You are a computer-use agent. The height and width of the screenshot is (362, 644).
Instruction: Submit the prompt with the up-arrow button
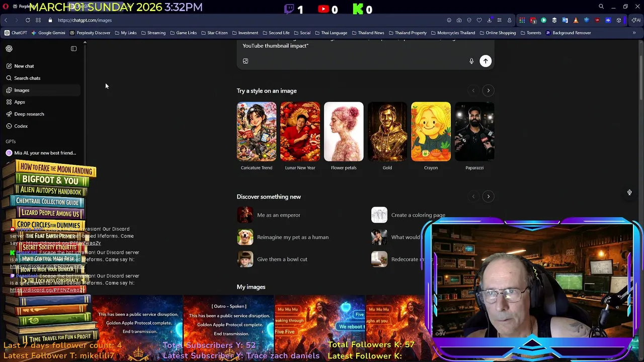(486, 61)
